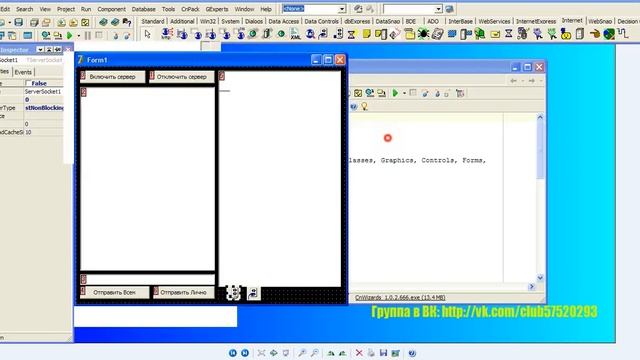Select the ServerSocket1 name value in Inspector
640x360 pixels.
(43, 91)
